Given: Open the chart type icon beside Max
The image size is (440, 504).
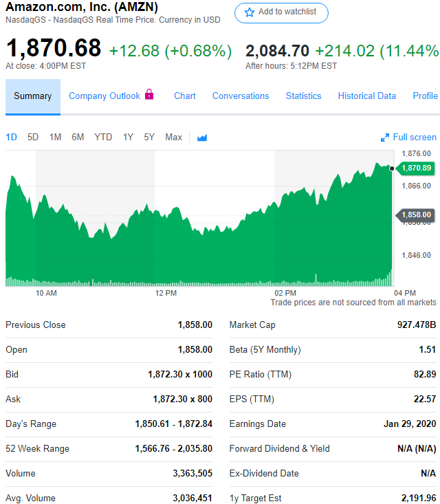Looking at the screenshot, I should coord(202,138).
